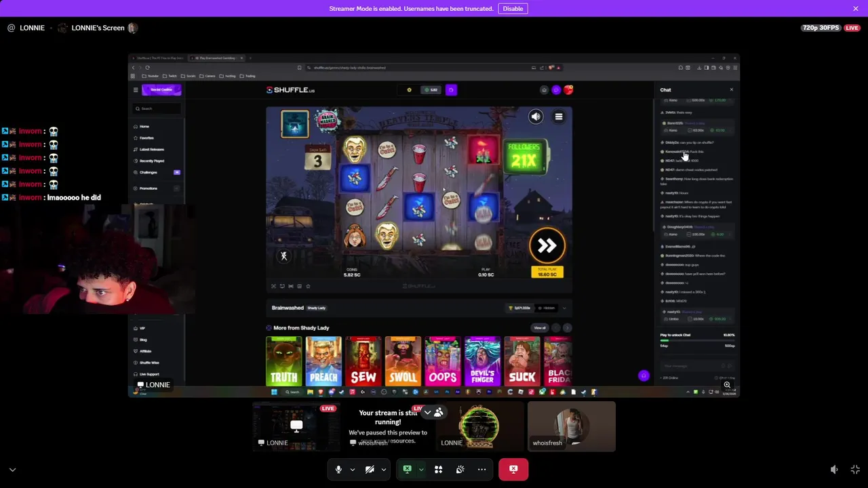Click the TOTAL PLAY yellow button
This screenshot has height=488, width=868.
coord(547,272)
